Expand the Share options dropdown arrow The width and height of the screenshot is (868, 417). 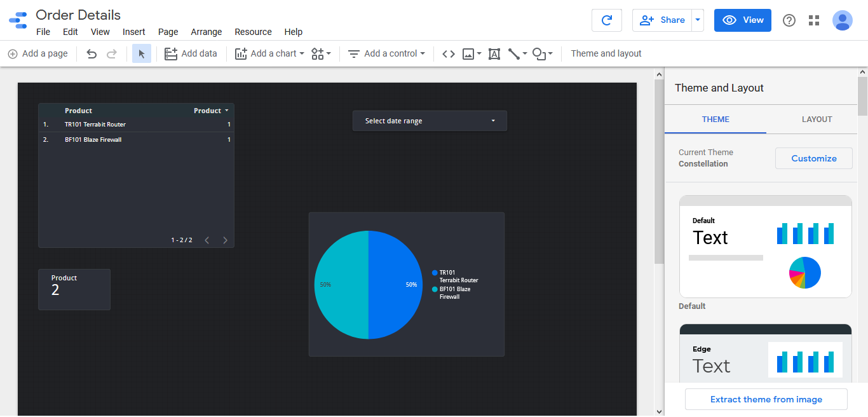698,20
